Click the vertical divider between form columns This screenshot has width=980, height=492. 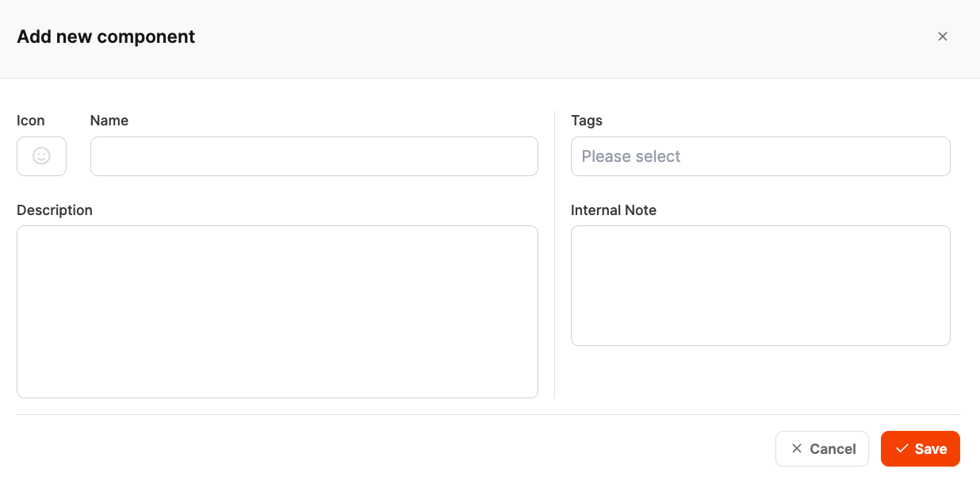[x=554, y=254]
